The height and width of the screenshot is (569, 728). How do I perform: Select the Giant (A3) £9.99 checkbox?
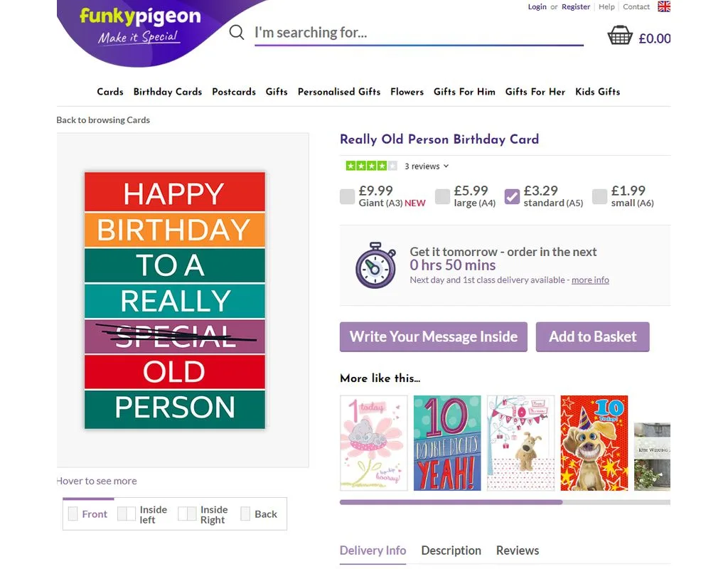[x=347, y=197]
